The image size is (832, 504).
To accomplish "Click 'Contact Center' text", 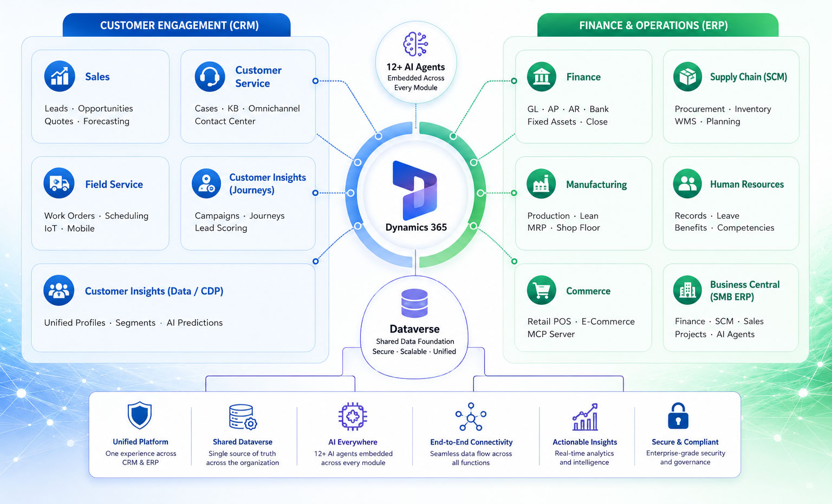I will 225,122.
